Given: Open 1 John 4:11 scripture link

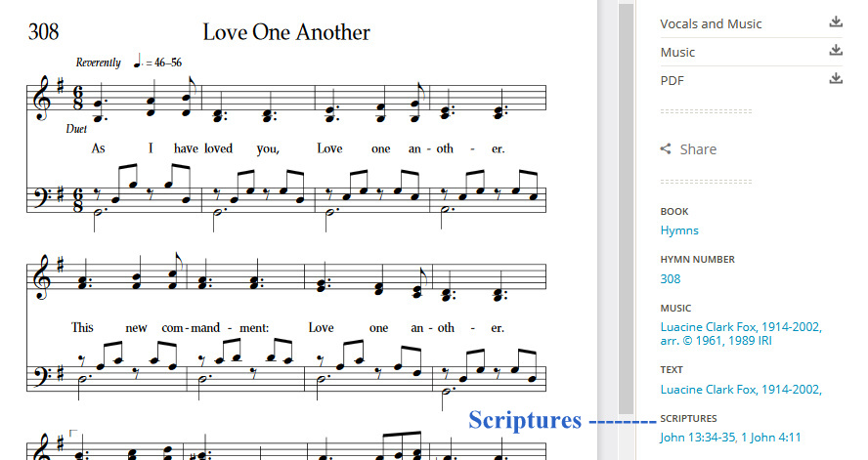Looking at the screenshot, I should coord(771,438).
